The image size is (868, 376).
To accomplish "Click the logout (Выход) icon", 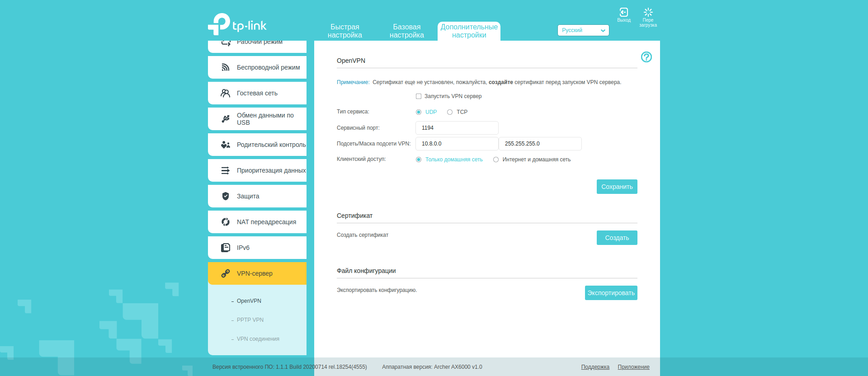I will 623,12.
